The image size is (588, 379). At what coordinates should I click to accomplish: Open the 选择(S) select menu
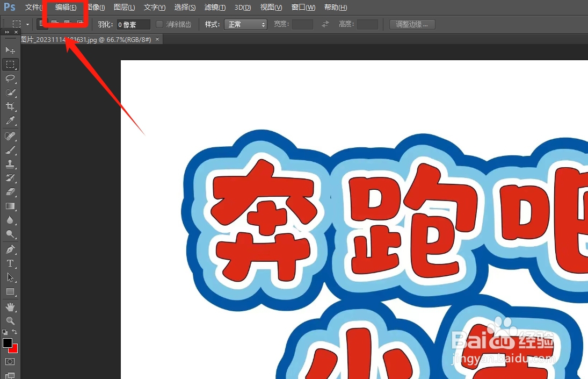coord(185,7)
